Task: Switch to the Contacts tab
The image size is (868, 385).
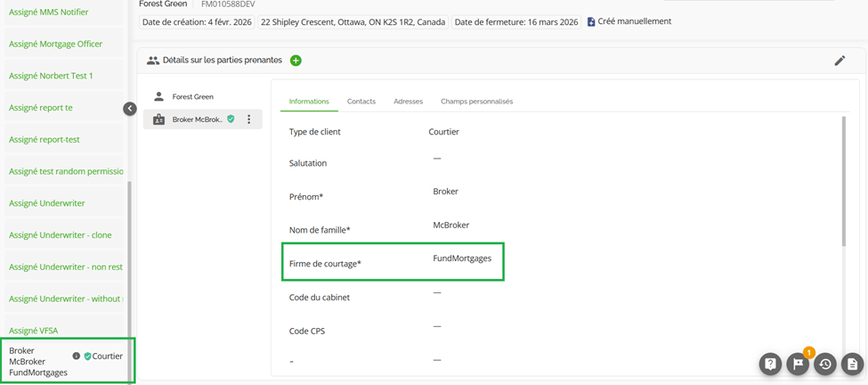Action: click(361, 102)
